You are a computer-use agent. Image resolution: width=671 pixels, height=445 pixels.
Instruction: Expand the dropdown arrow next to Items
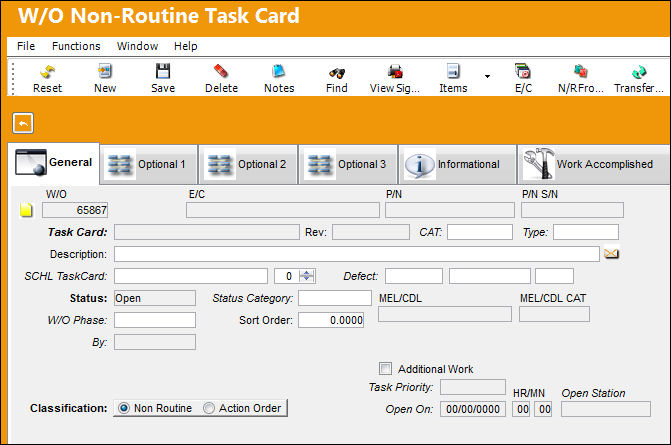pos(487,77)
